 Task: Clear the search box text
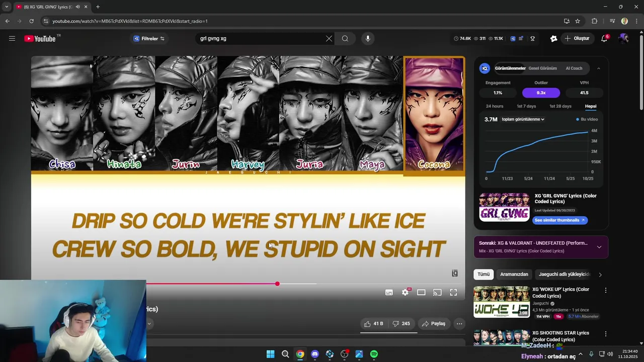coord(329,39)
